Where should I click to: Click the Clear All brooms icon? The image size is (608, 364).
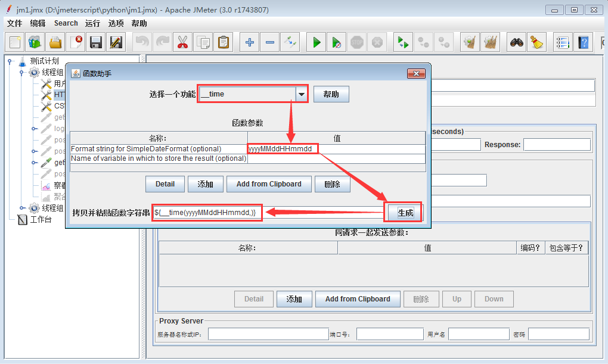pyautogui.click(x=490, y=42)
